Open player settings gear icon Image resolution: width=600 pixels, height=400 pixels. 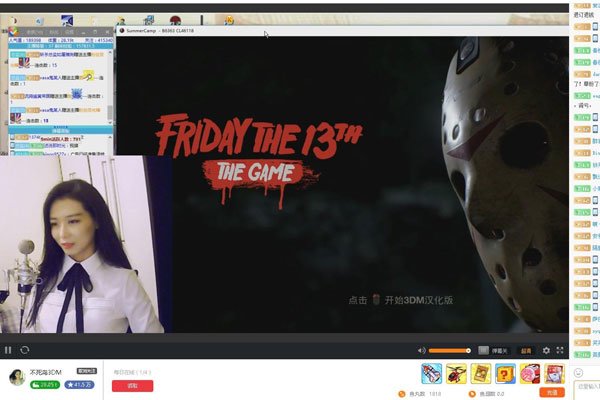546,350
